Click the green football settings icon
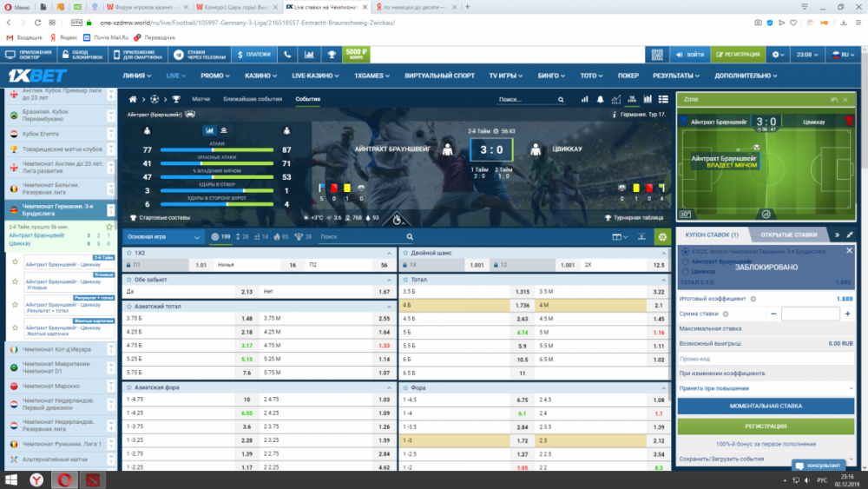Viewport: 868px width, 489px height. point(663,236)
